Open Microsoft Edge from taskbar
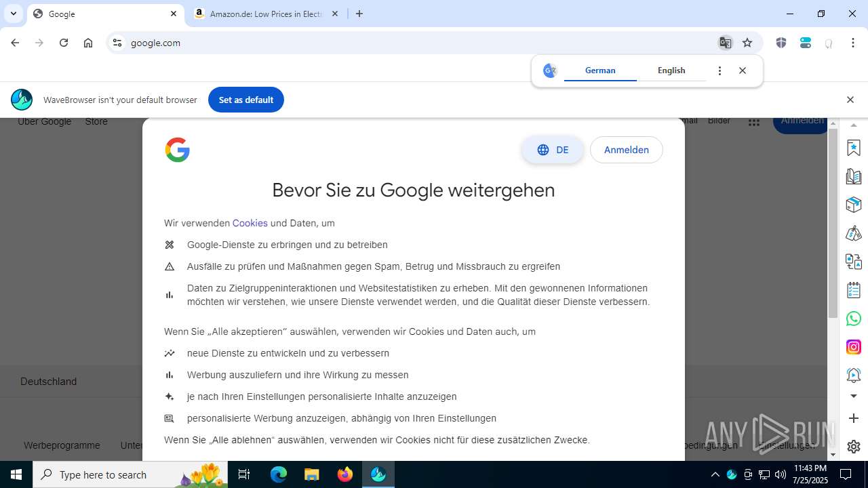This screenshot has width=868, height=488. pyautogui.click(x=279, y=474)
